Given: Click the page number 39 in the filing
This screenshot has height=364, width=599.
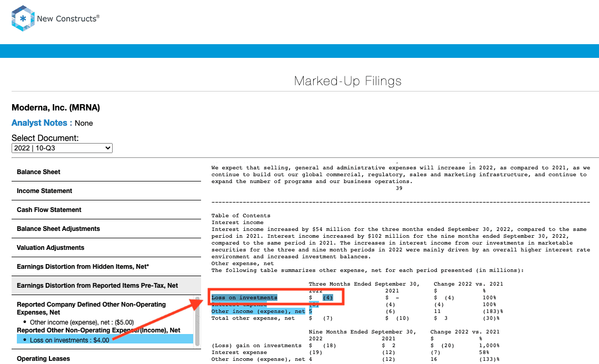Looking at the screenshot, I should click(x=399, y=188).
